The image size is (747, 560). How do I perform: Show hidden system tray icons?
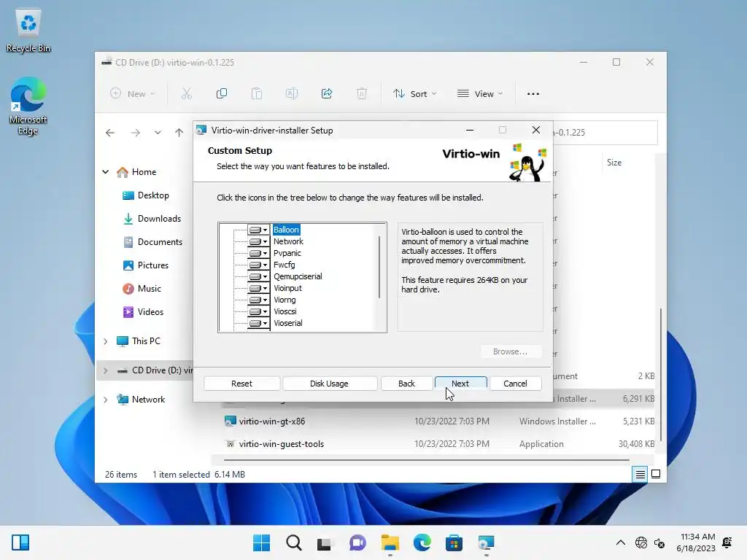pos(620,542)
